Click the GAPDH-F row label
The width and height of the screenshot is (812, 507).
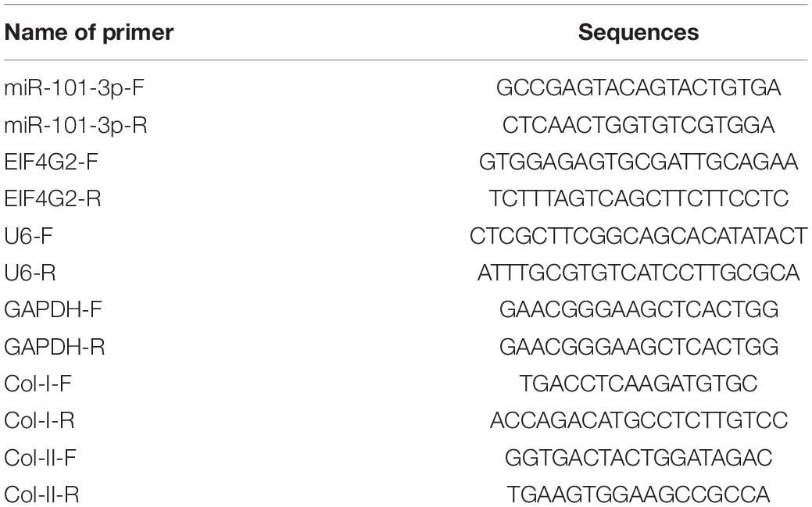coord(53,309)
